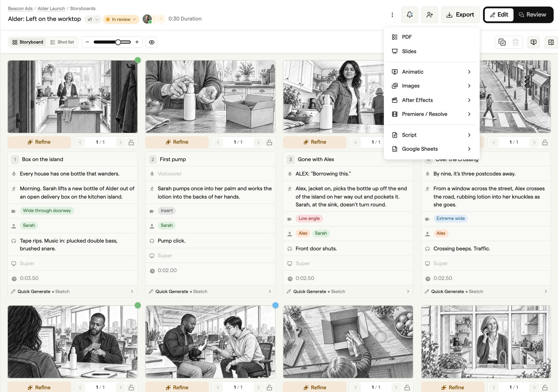
Task: Click the zoom in plus icon
Action: tap(137, 42)
